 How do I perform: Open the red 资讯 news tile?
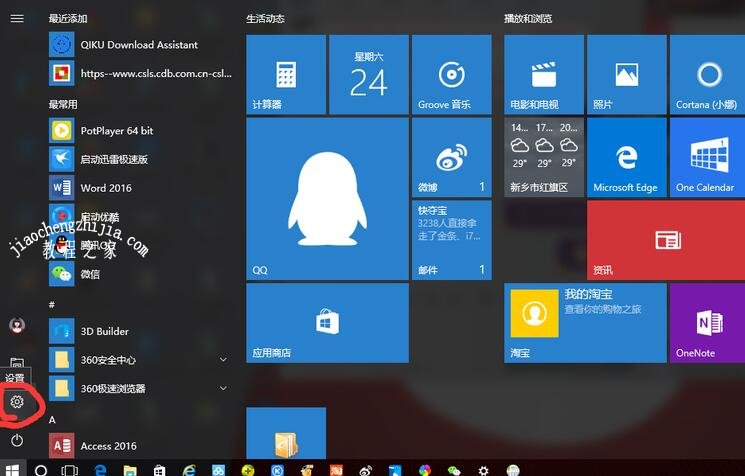[x=666, y=240]
